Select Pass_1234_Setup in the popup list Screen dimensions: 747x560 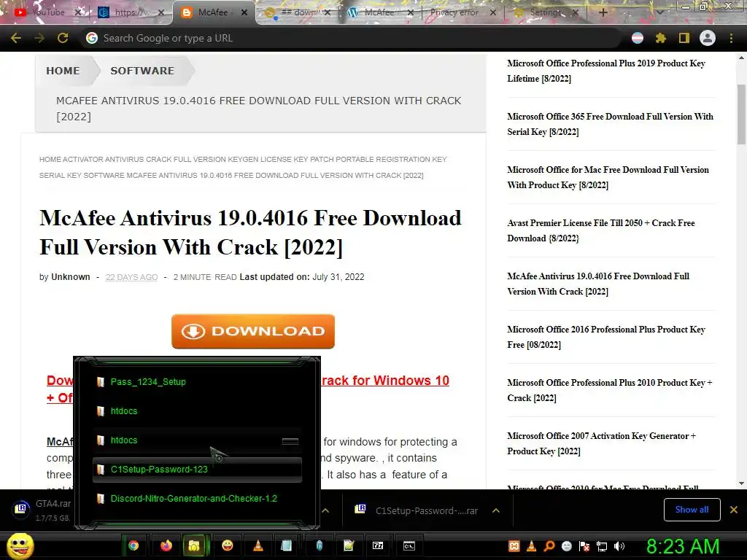[197, 382]
